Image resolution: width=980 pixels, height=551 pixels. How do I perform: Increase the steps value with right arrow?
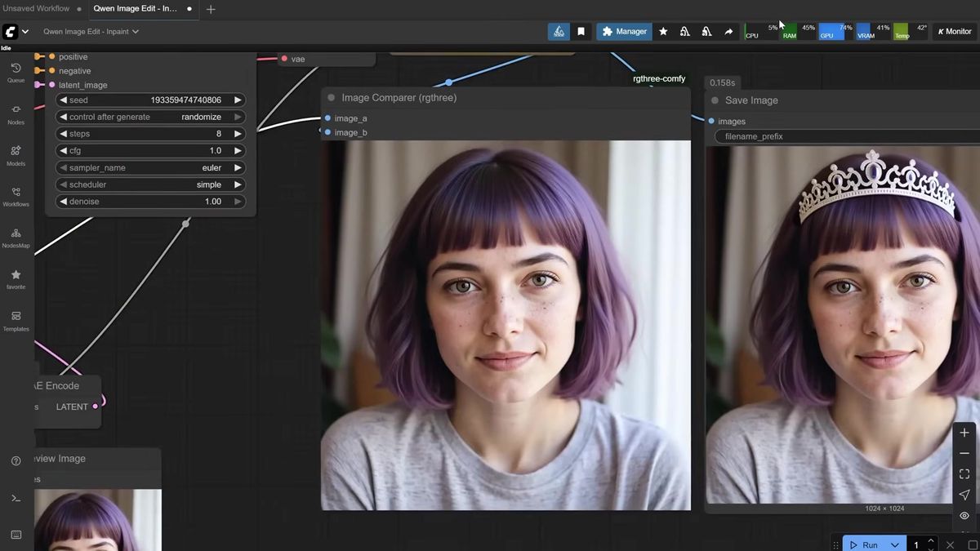coord(238,134)
